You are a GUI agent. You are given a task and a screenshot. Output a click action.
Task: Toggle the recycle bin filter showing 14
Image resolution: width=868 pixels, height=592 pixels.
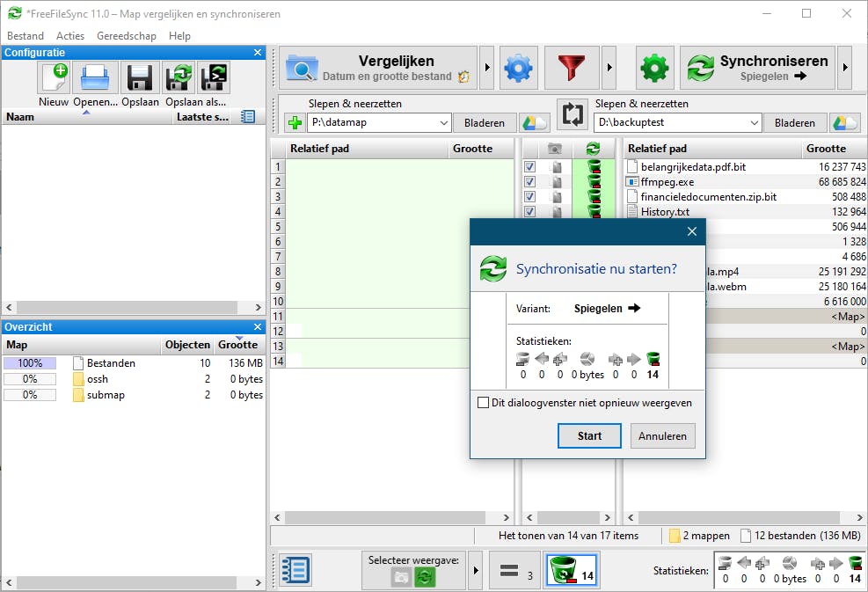point(571,570)
